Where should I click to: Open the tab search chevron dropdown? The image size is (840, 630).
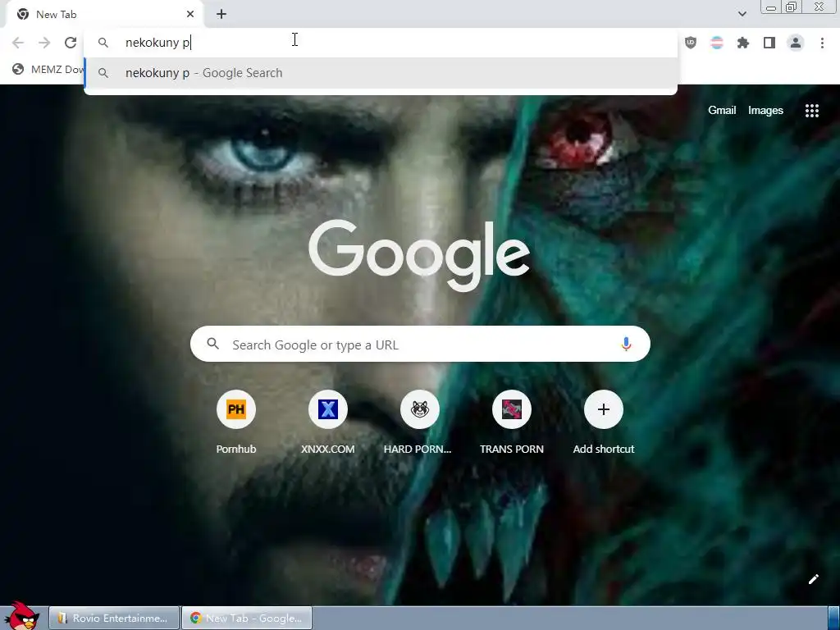pos(742,14)
